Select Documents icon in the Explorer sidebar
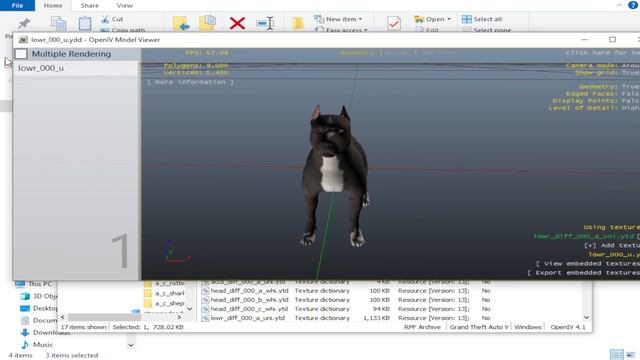Screen dimensions: 640x360 (x=25, y=320)
